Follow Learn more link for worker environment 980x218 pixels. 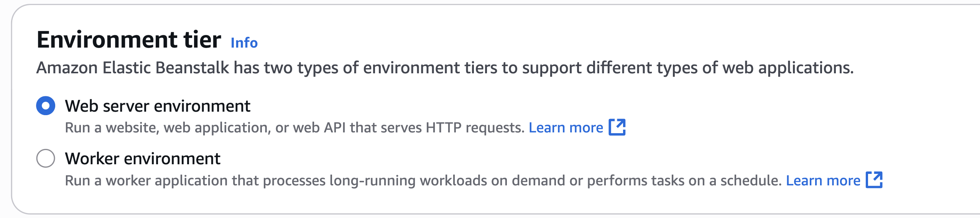pos(823,180)
